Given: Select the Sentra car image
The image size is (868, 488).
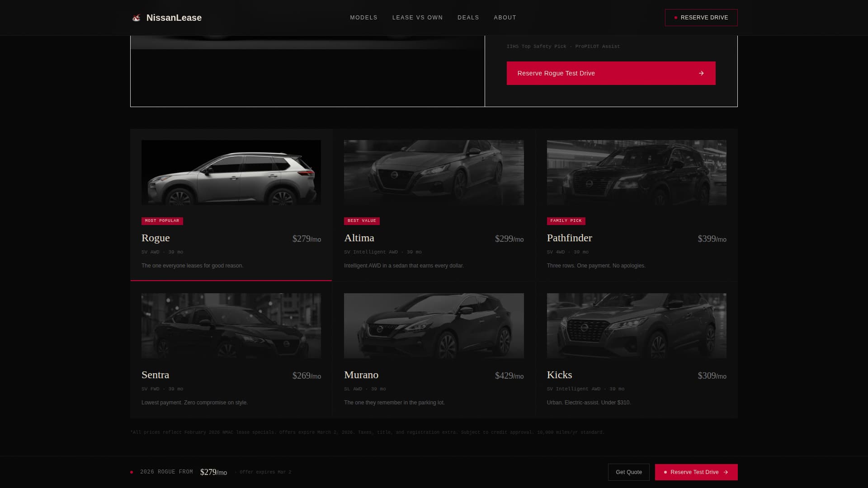Looking at the screenshot, I should click(x=231, y=326).
